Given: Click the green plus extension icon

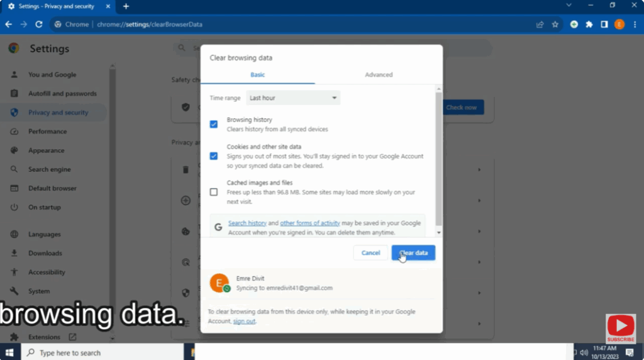Looking at the screenshot, I should point(574,25).
